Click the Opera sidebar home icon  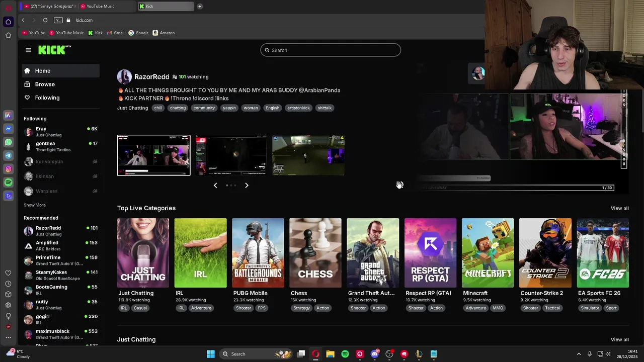(8, 22)
